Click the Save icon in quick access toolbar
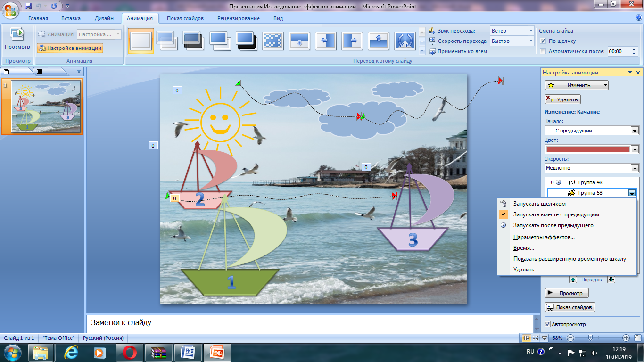 coord(29,6)
